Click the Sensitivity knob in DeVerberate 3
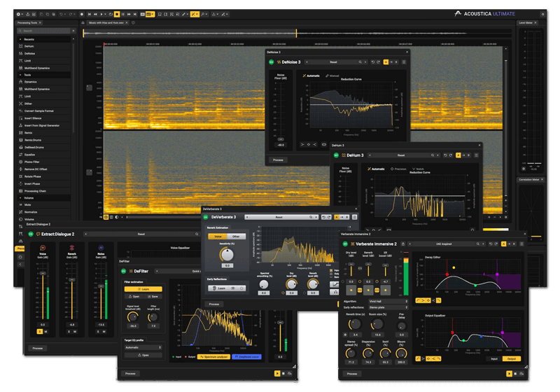Image resolution: width=560 pixels, height=392 pixels. 227,255
